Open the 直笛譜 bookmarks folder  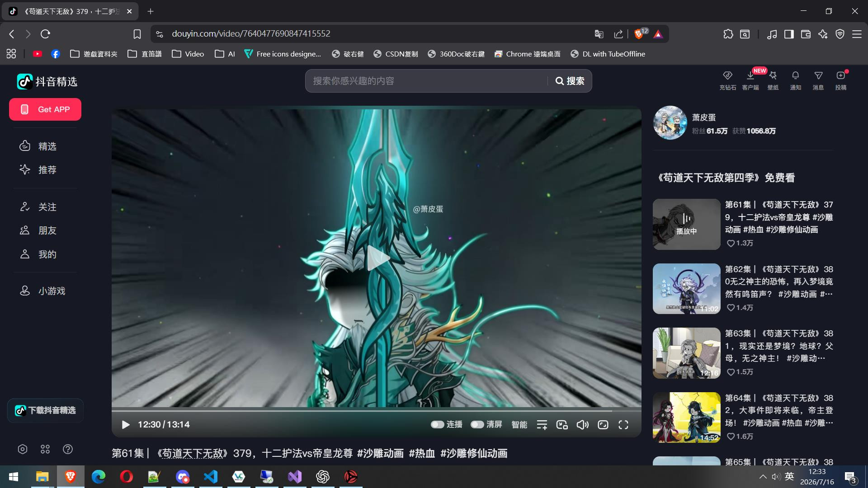click(x=145, y=54)
